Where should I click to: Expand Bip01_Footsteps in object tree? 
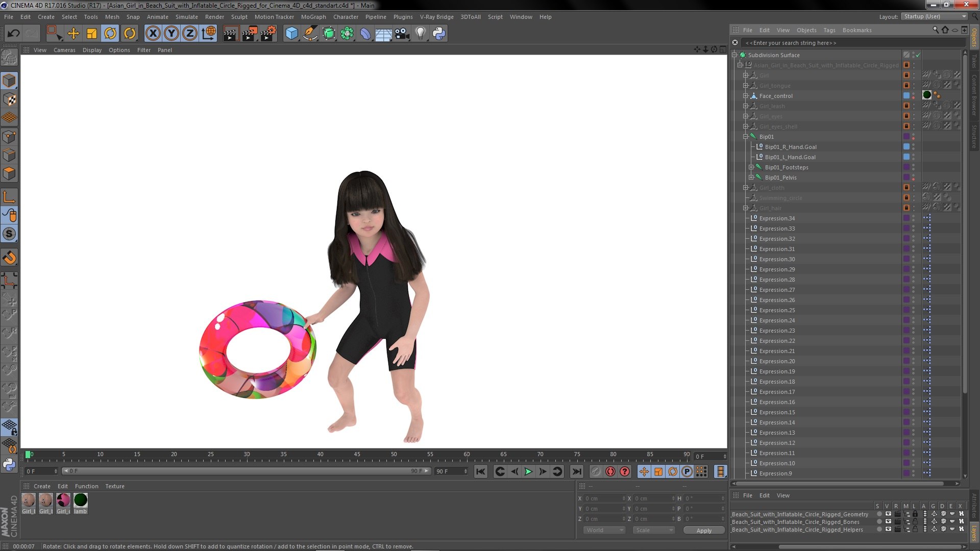751,167
